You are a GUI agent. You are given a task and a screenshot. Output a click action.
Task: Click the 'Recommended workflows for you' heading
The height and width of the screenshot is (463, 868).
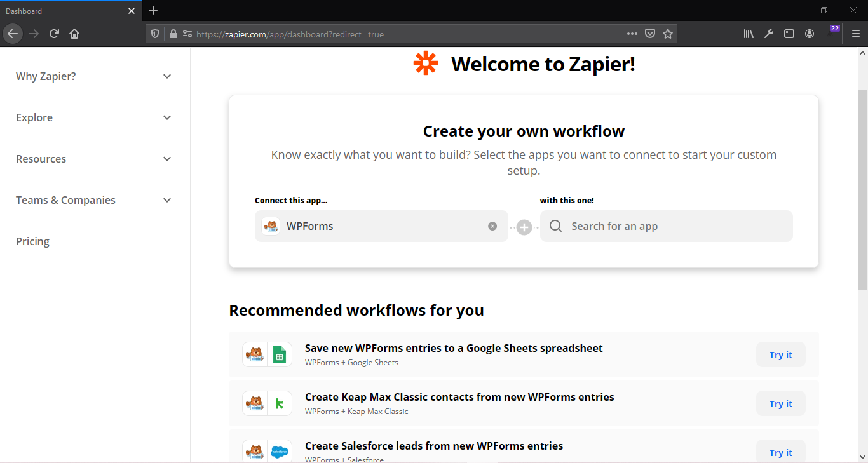coord(356,310)
